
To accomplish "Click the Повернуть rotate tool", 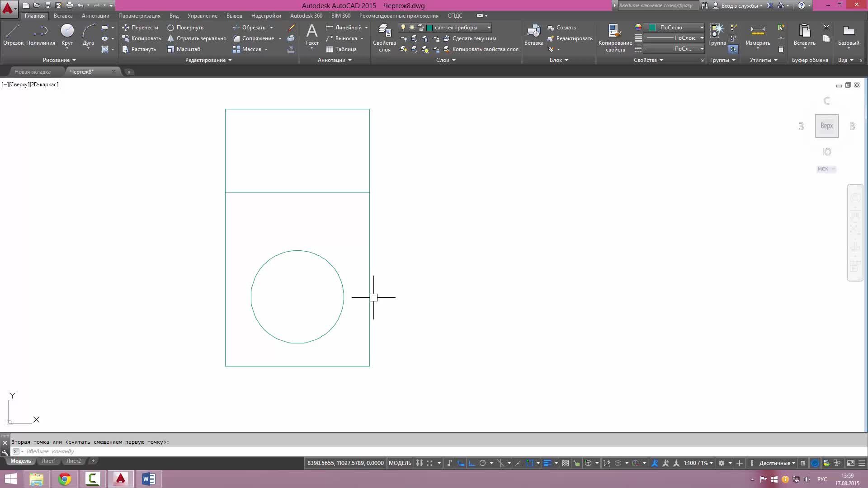I will point(185,28).
